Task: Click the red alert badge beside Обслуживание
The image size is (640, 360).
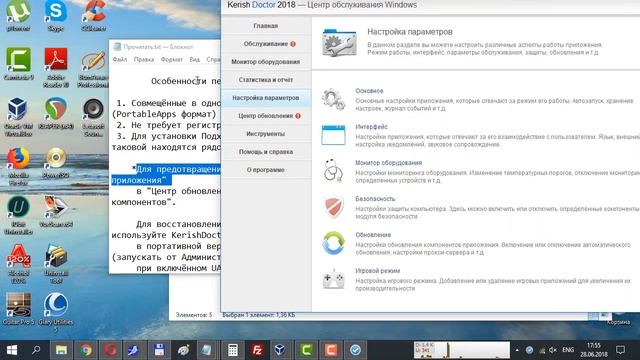Action: [293, 44]
